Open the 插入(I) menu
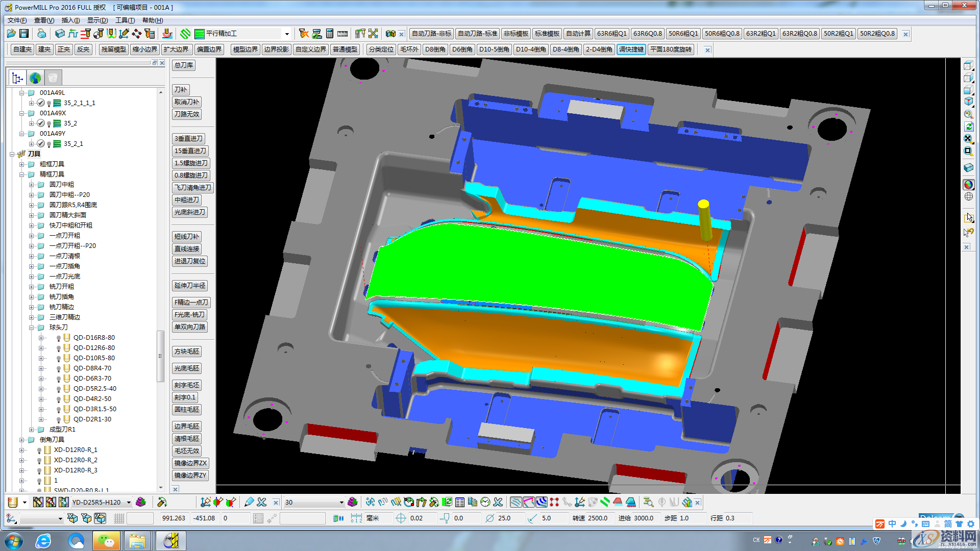Viewport: 980px width, 551px height. (x=70, y=20)
